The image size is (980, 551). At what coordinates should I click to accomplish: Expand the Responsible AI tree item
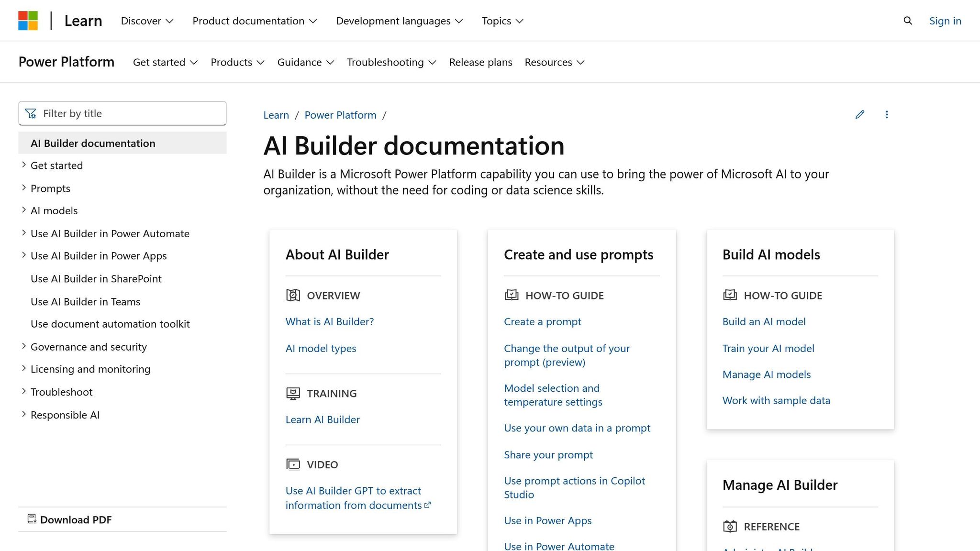[x=24, y=415]
